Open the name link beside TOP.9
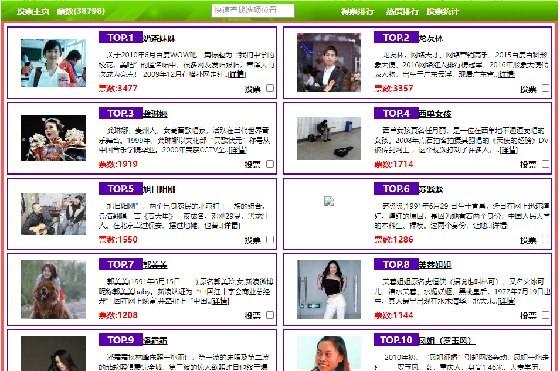The width and height of the screenshot is (560, 371). [x=155, y=340]
